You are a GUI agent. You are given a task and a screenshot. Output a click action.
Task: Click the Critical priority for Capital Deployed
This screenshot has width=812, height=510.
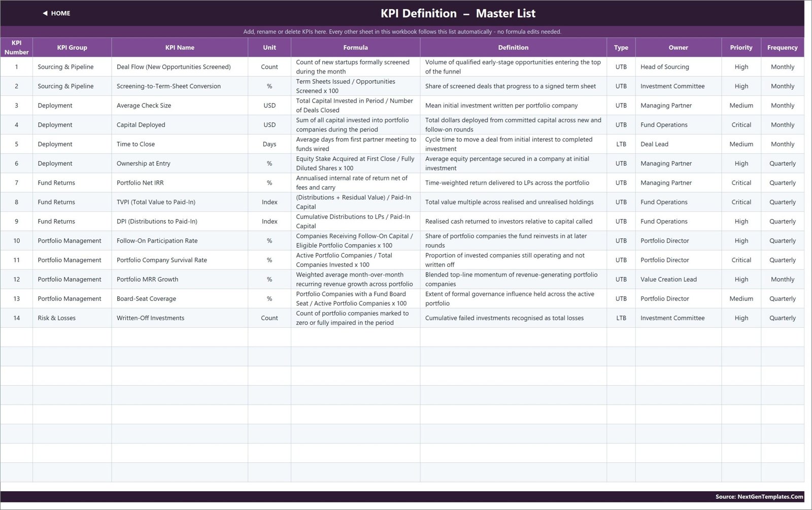pyautogui.click(x=741, y=125)
